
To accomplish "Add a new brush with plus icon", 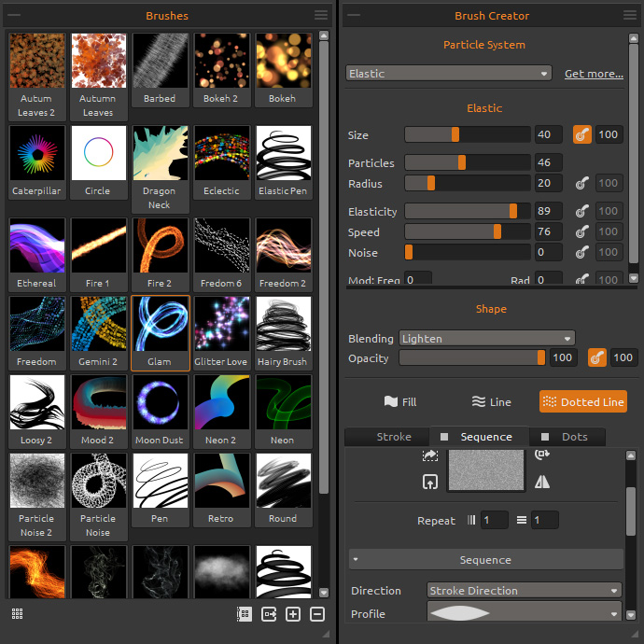I will 293,614.
